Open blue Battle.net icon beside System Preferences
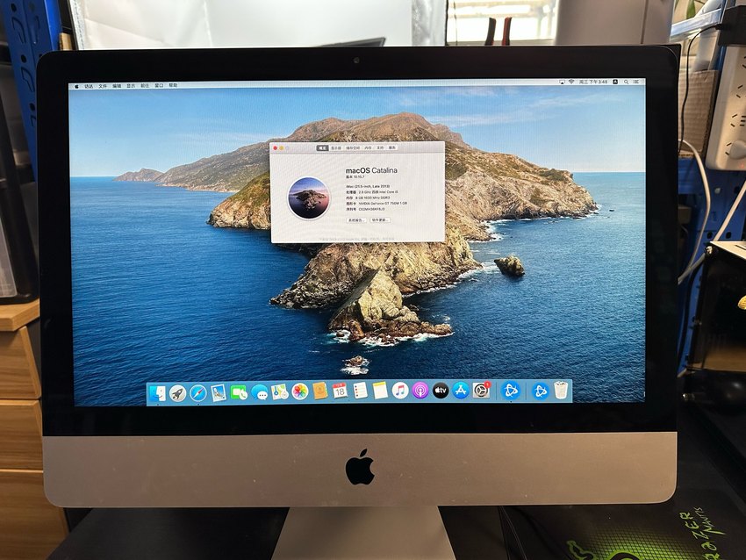Viewport: 746px width, 560px height. [511, 391]
